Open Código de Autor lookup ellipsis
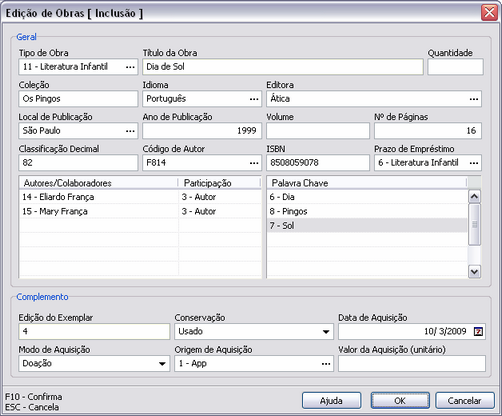The image size is (502, 416). click(x=254, y=163)
